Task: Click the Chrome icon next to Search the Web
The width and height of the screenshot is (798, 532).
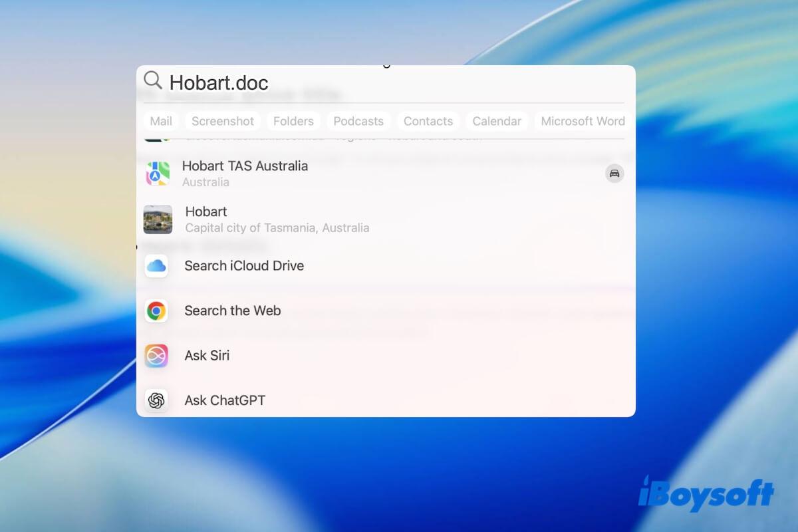Action: 157,311
